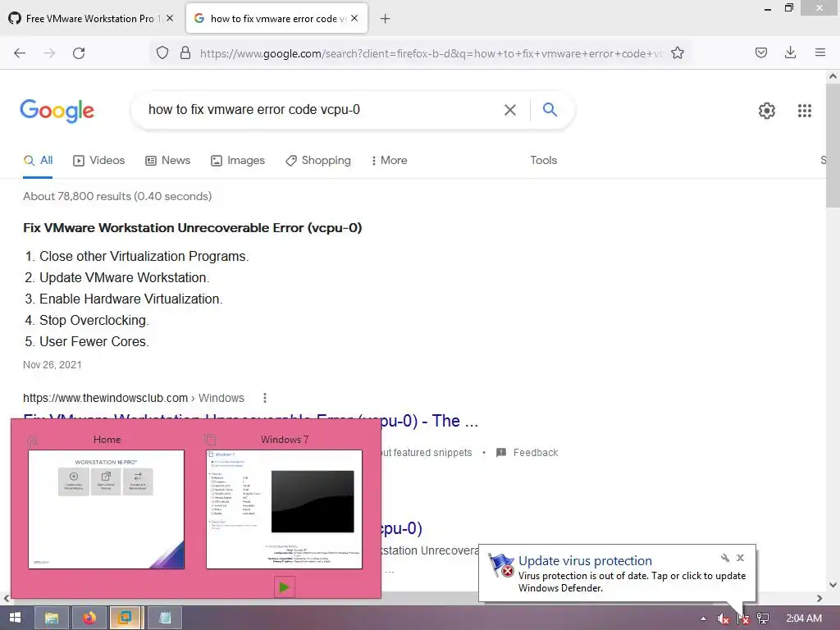Switch to Videos results

coord(99,160)
